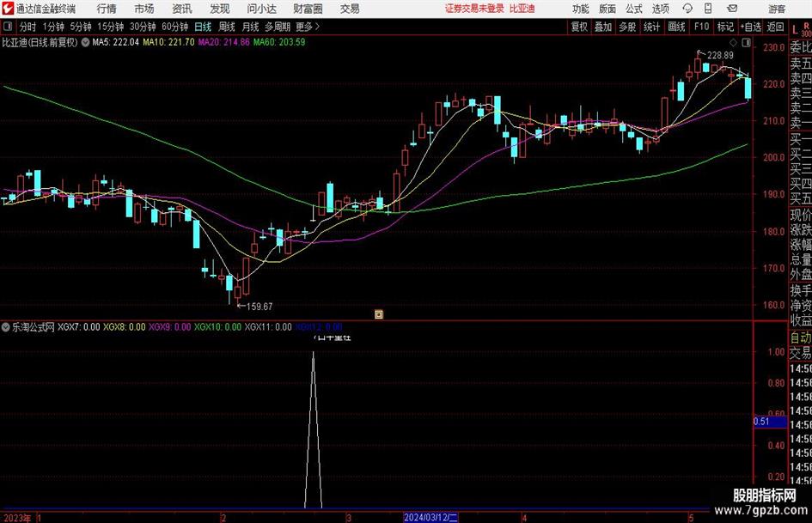Switch to 月线 monthly tab

click(251, 27)
